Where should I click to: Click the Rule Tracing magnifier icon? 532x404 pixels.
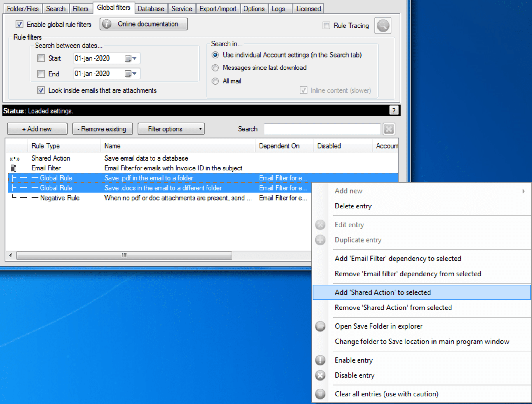click(383, 26)
